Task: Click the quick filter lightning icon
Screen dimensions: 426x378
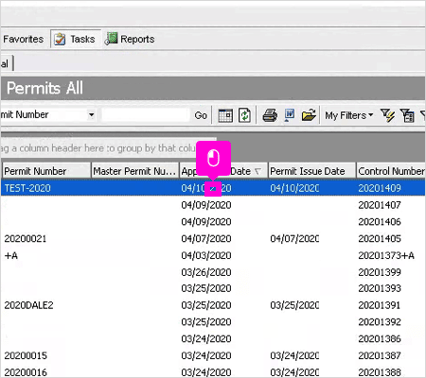Action: click(388, 115)
